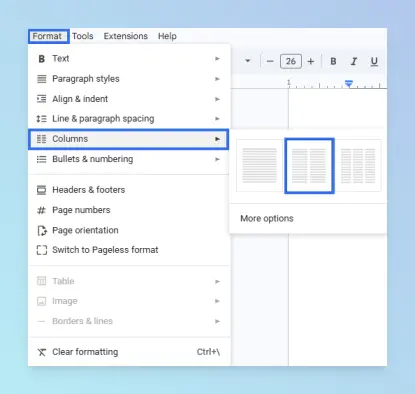Image resolution: width=415 pixels, height=394 pixels.
Task: Click the Columns menu icon
Action: click(41, 139)
